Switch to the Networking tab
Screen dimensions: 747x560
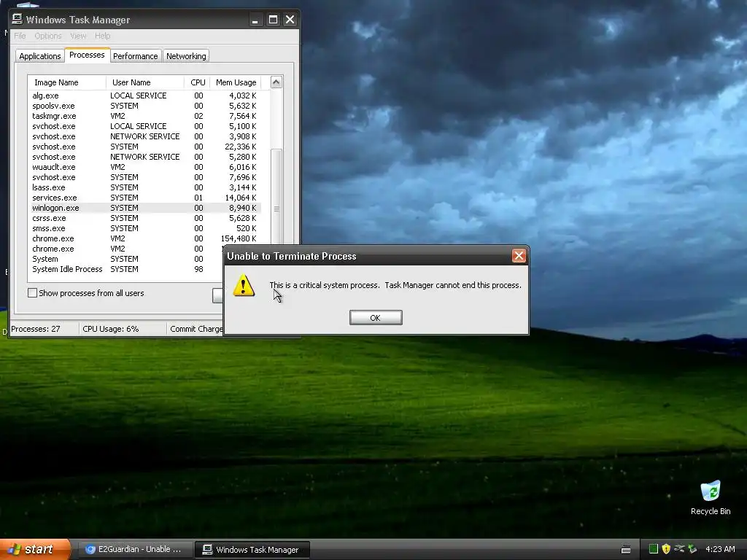(x=186, y=56)
